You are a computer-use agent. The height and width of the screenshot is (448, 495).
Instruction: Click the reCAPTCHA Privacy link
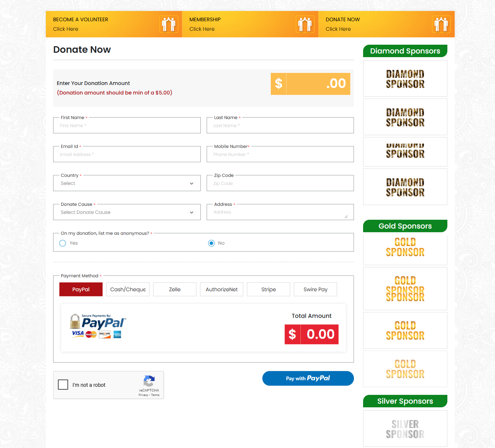click(143, 395)
